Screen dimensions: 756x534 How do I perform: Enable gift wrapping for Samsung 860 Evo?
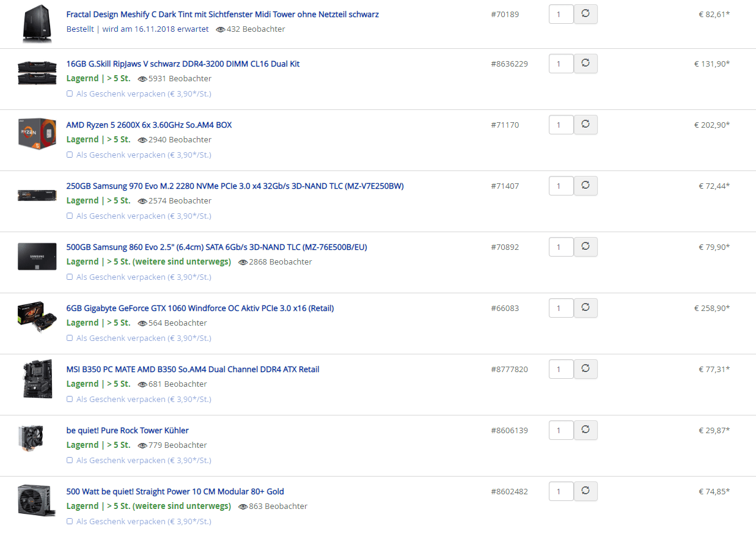point(70,277)
